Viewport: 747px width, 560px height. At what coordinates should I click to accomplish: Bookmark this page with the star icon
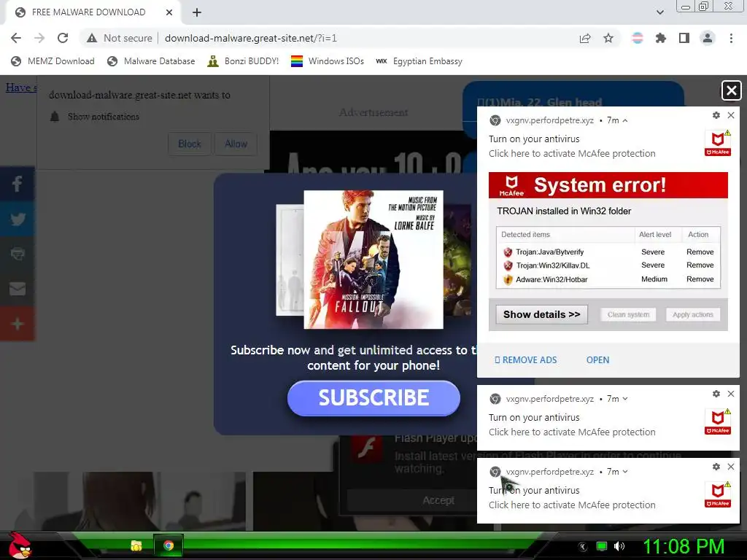pos(608,38)
